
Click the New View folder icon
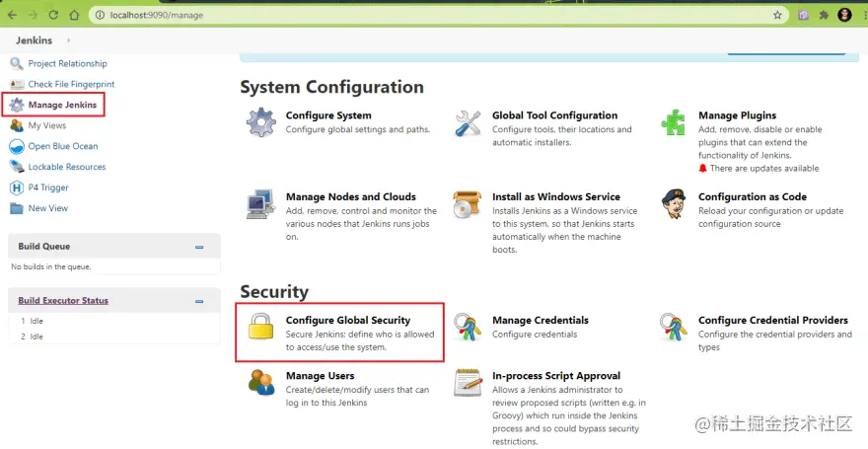(17, 208)
